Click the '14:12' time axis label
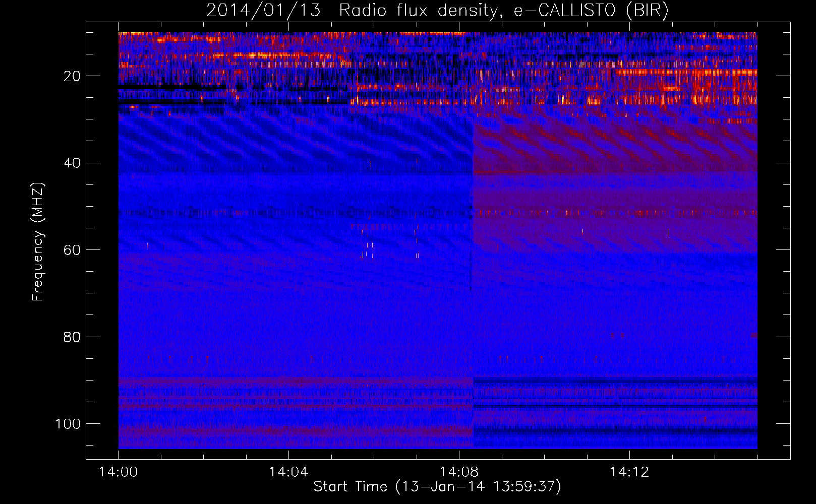 [629, 472]
